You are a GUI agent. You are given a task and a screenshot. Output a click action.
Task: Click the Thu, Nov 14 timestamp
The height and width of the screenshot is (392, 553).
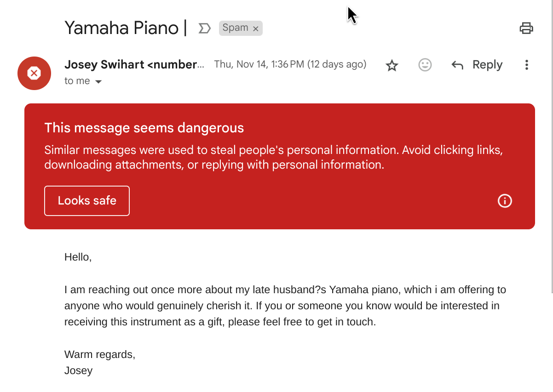pyautogui.click(x=290, y=65)
